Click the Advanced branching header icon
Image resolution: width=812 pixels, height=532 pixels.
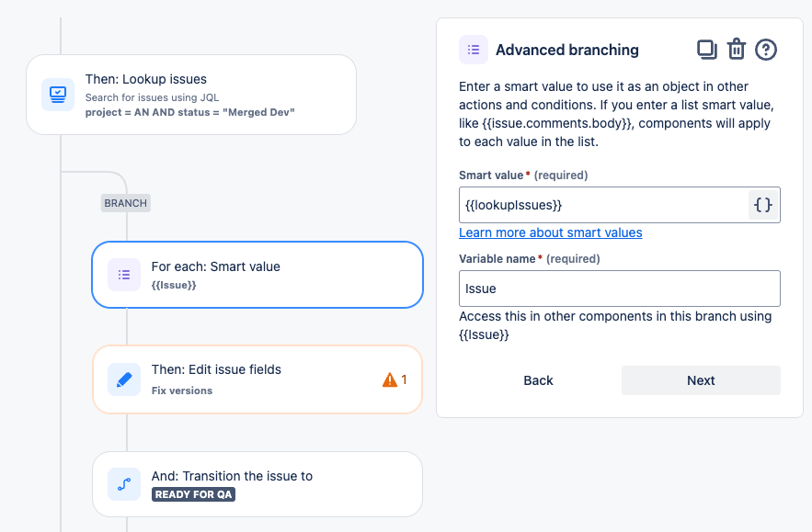(x=474, y=50)
